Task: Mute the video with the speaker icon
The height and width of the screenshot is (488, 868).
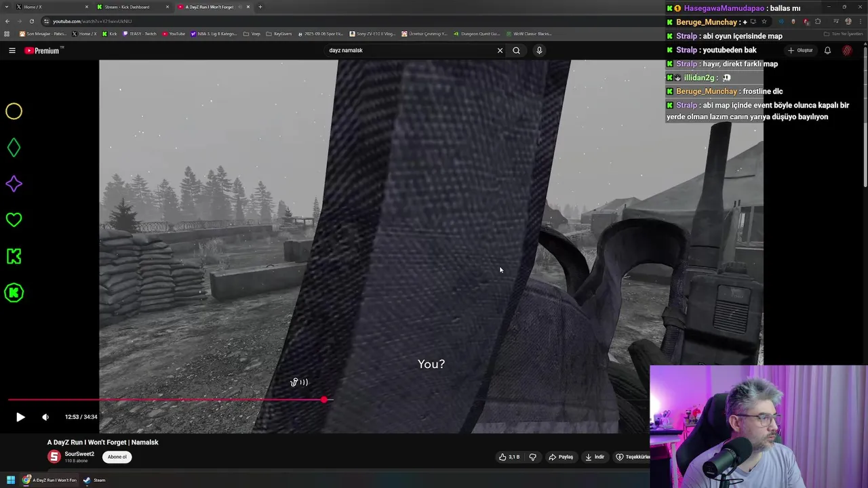Action: pyautogui.click(x=45, y=417)
